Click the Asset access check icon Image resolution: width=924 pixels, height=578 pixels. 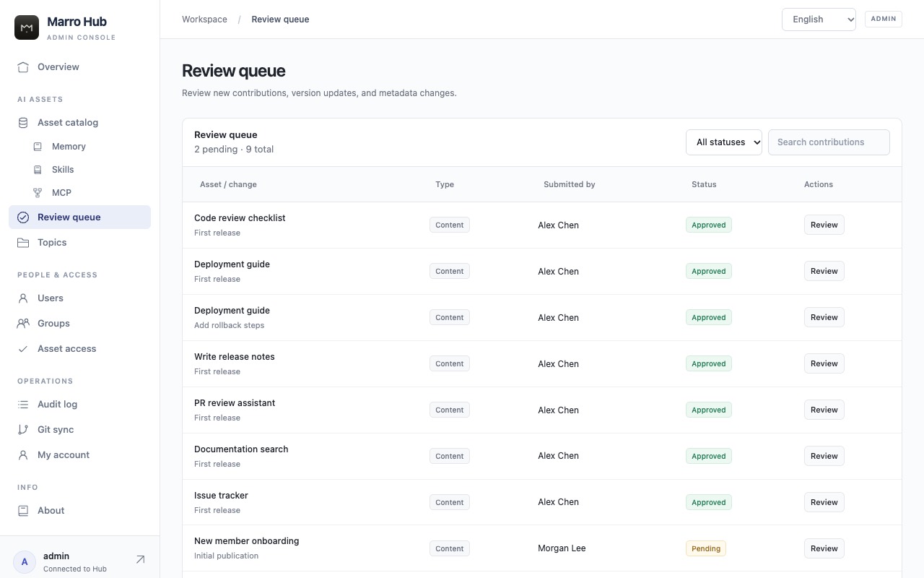[23, 349]
